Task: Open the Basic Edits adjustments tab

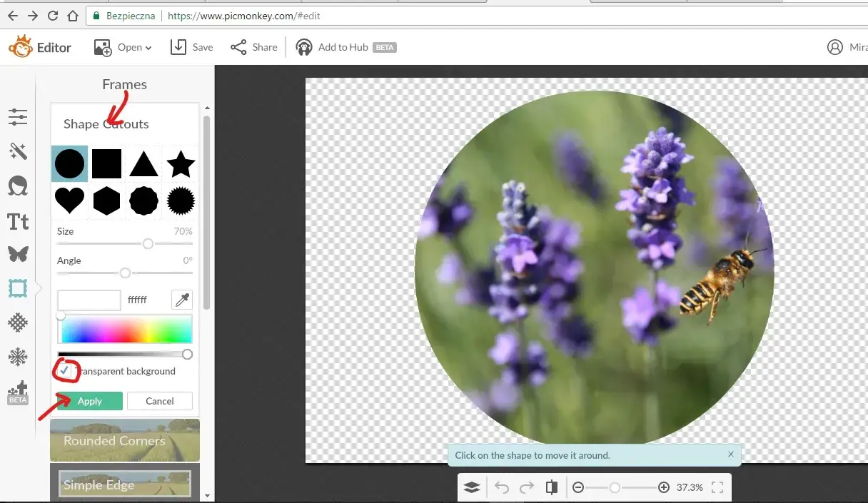Action: [x=18, y=116]
